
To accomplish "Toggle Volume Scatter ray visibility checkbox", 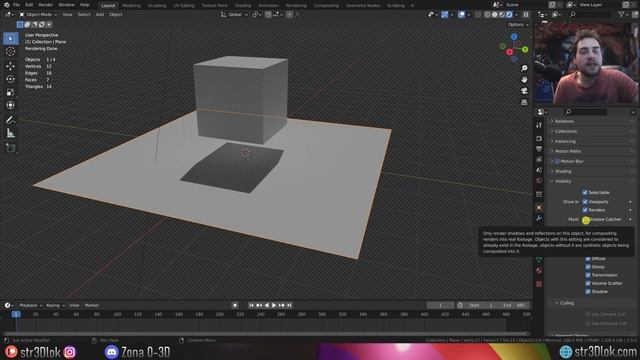I will coord(588,283).
